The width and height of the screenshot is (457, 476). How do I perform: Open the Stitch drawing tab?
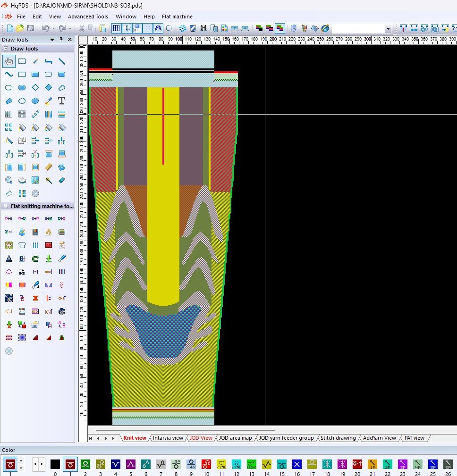point(338,438)
